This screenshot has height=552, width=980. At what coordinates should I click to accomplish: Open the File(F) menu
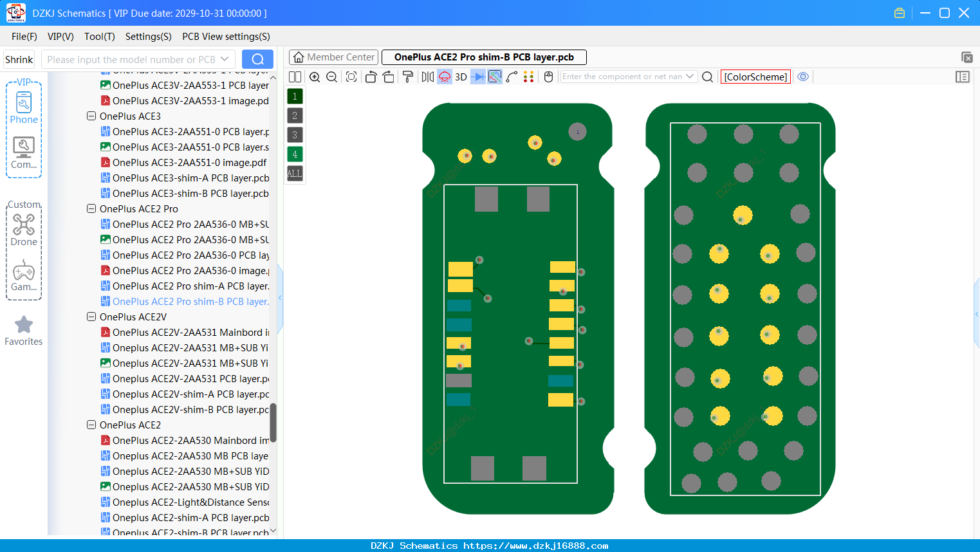24,37
